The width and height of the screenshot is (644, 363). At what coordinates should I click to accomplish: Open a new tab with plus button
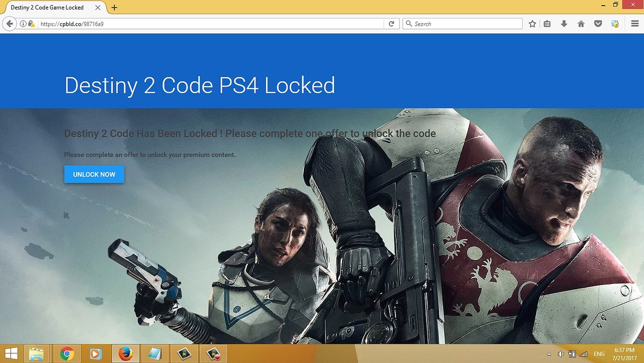(x=114, y=8)
